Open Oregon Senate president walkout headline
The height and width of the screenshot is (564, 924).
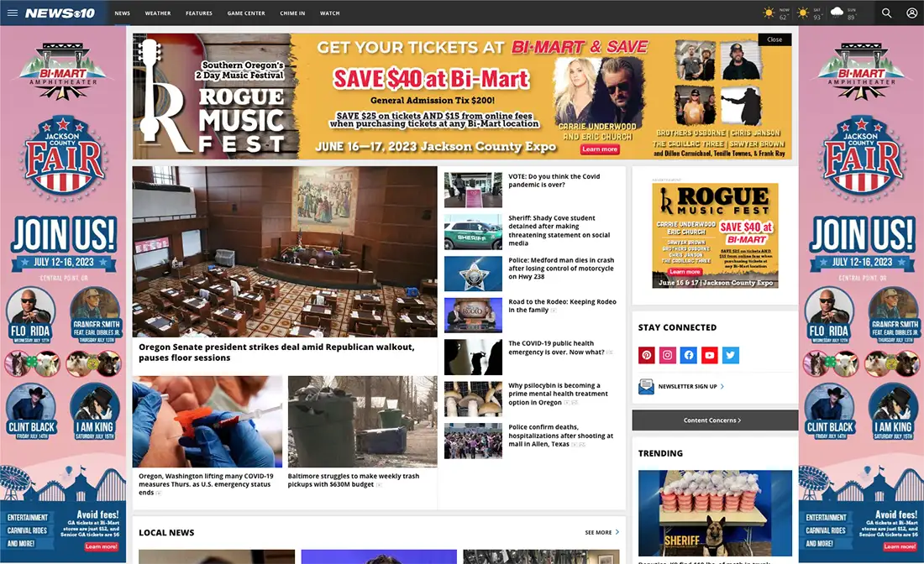click(x=276, y=352)
